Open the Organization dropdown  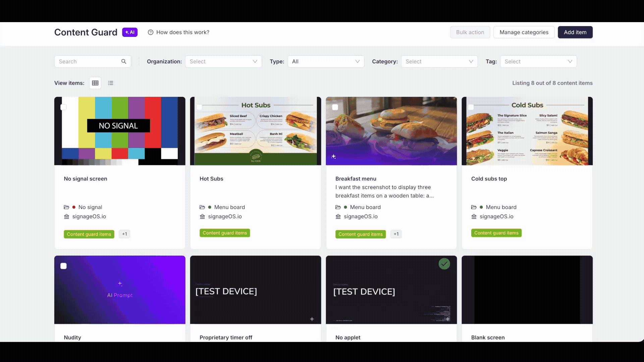[x=223, y=61]
